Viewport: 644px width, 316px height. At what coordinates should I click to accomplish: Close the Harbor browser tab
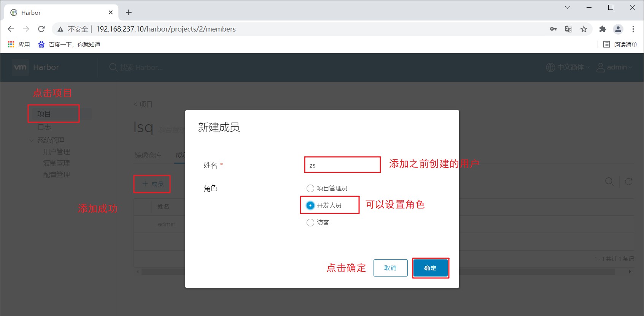tap(111, 12)
